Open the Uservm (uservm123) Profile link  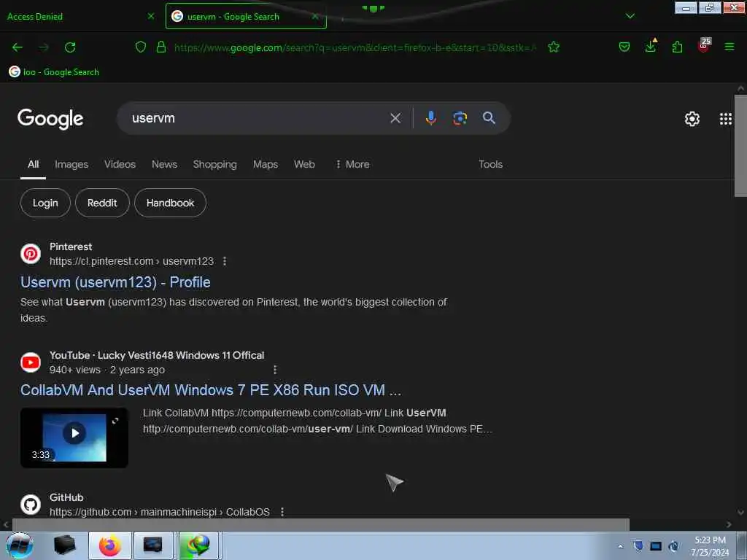(115, 282)
